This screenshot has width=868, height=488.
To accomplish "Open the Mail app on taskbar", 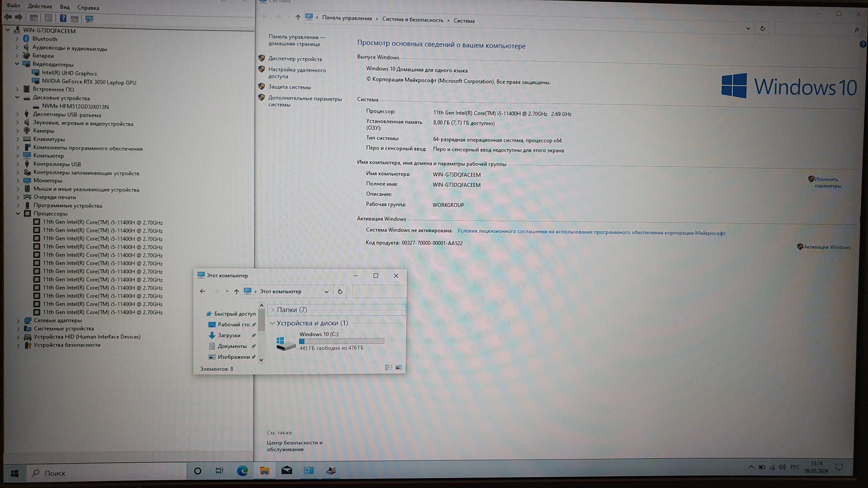I will (287, 470).
